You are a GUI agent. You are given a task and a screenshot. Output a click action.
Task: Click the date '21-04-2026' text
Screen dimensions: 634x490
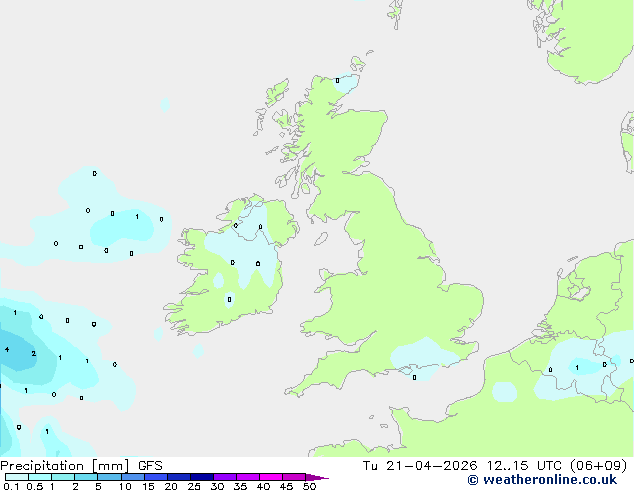(x=431, y=466)
